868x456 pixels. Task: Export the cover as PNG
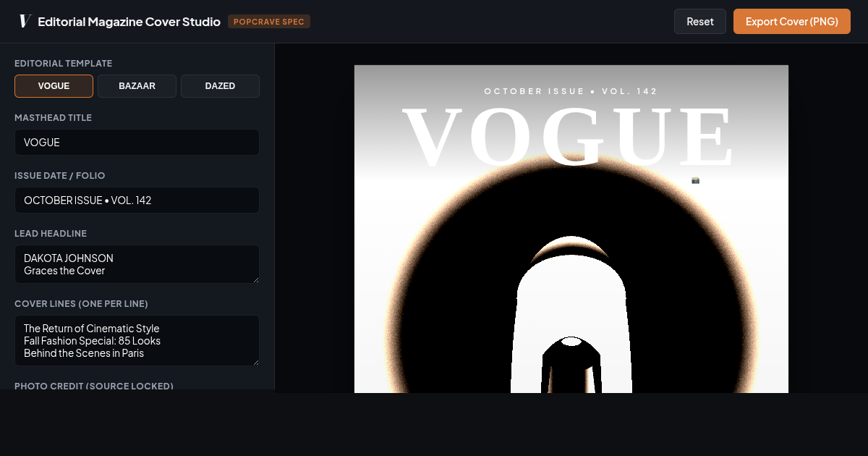point(792,22)
